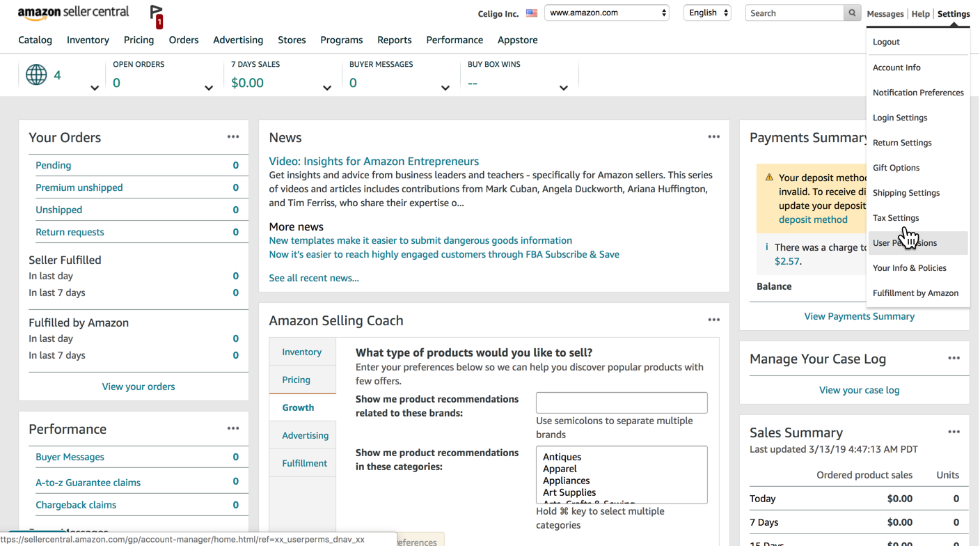Screen dimensions: 980x546
Task: Open the Amazon Selling Coach ellipsis menu
Action: (x=713, y=320)
